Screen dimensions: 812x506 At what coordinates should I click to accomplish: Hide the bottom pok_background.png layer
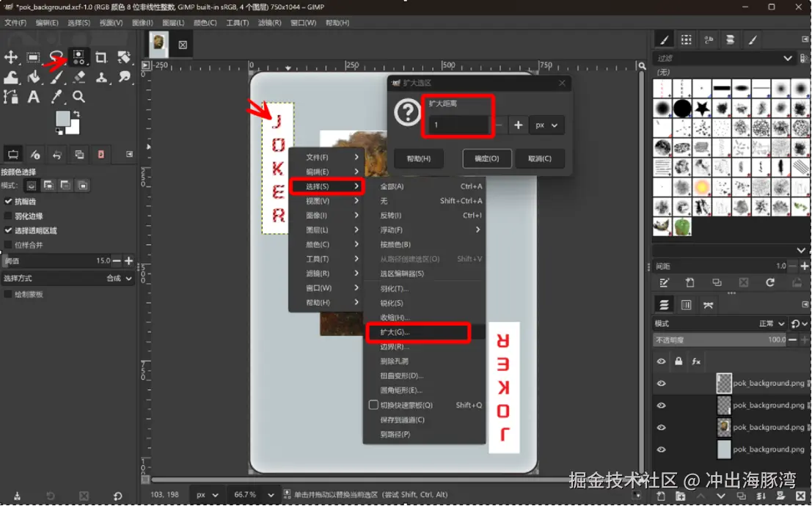(662, 450)
